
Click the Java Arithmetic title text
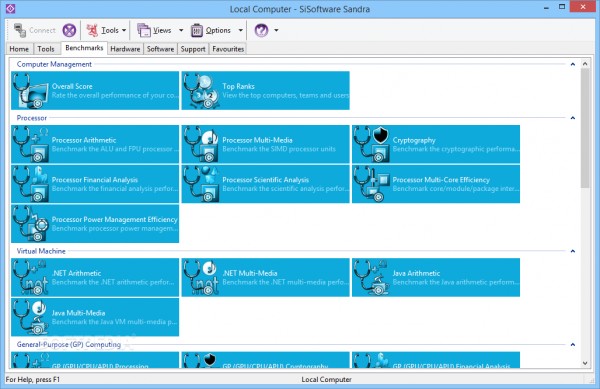416,273
